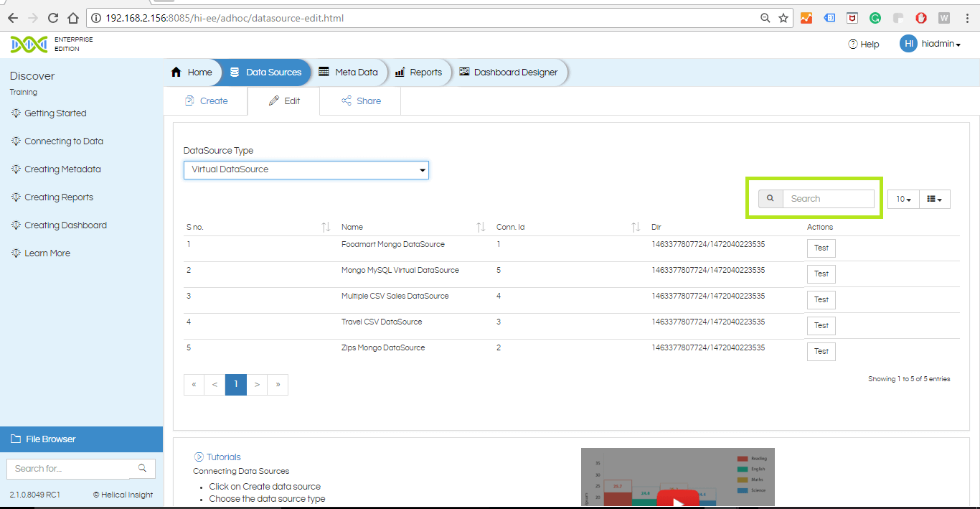980x509 pixels.
Task: Click the Dir column header
Action: pos(656,227)
